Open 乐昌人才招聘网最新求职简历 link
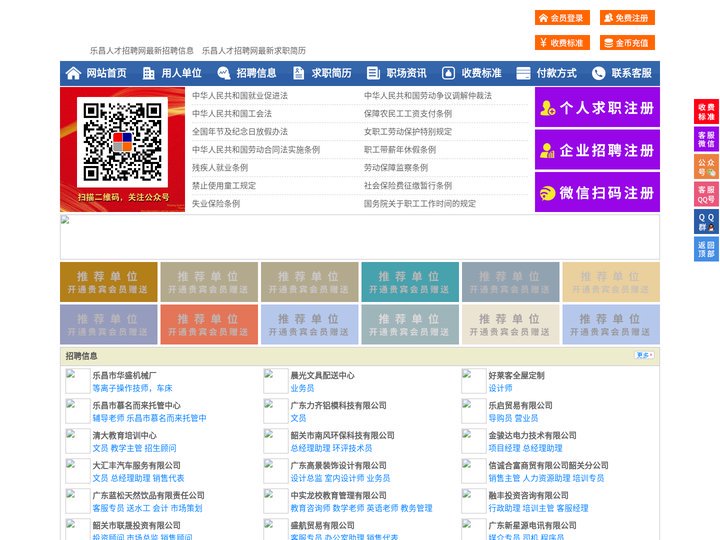This screenshot has height=540, width=720. click(x=253, y=51)
